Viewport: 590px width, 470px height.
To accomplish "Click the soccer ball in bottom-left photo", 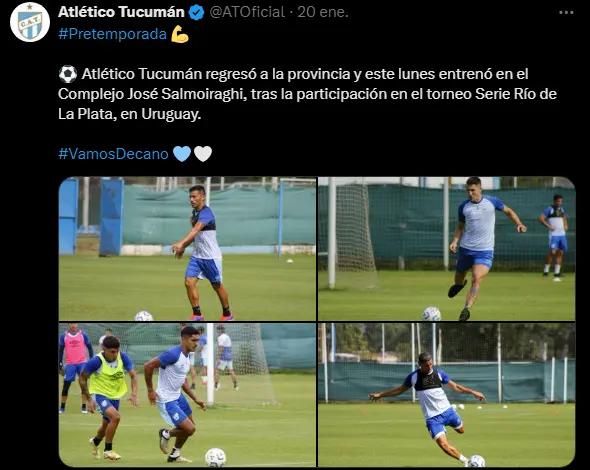I will [x=215, y=457].
